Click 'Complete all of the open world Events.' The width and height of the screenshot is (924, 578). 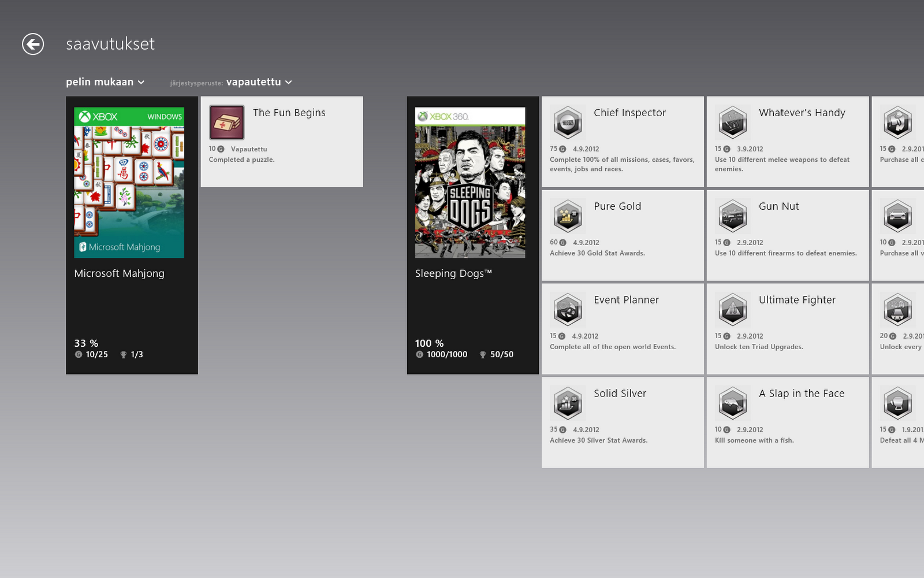(613, 347)
